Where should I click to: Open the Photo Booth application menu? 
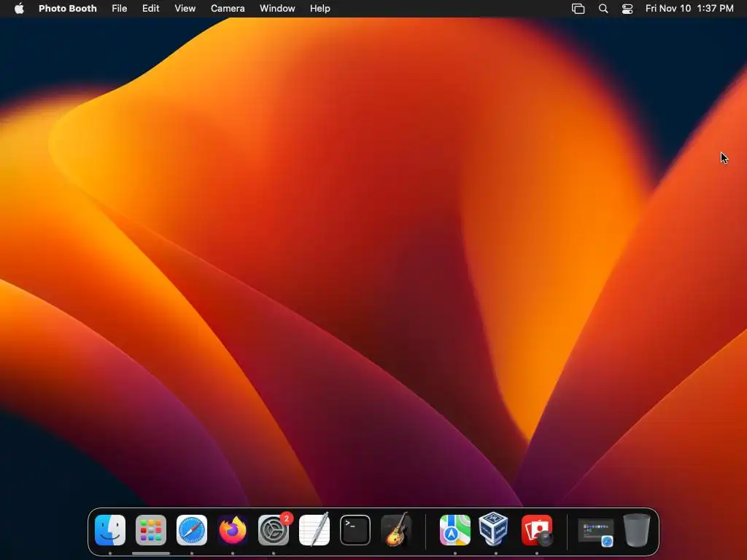point(68,8)
